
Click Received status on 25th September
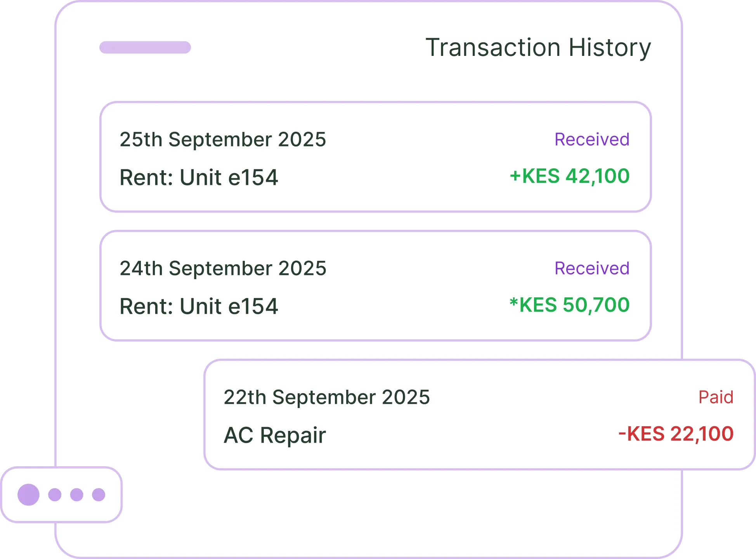pos(592,139)
